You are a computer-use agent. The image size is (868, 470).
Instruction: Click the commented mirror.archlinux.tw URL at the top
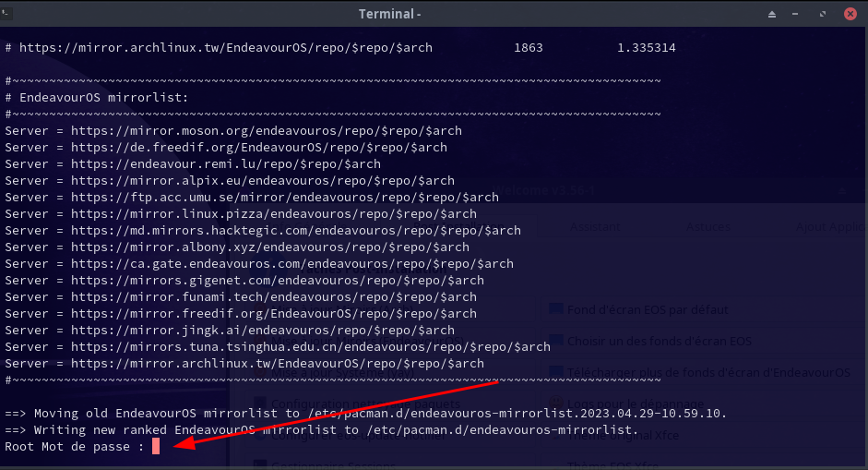coord(225,47)
